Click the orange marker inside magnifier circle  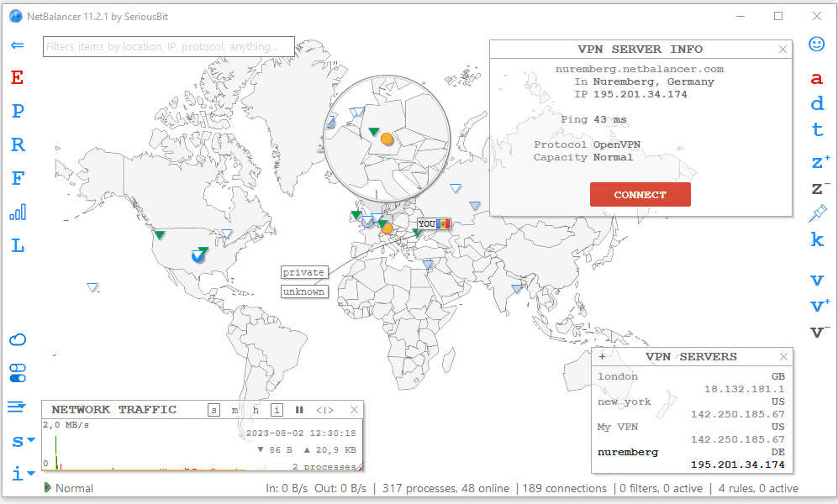click(387, 139)
